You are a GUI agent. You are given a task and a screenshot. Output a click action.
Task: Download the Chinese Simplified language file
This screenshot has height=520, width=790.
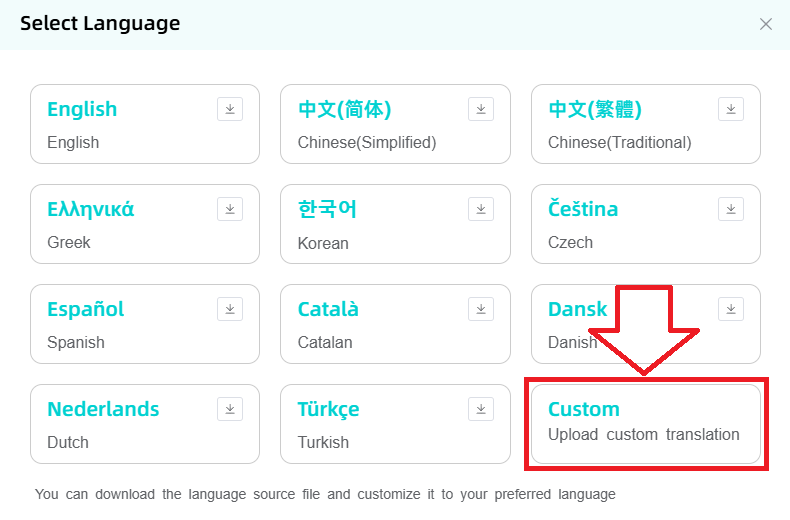[480, 109]
